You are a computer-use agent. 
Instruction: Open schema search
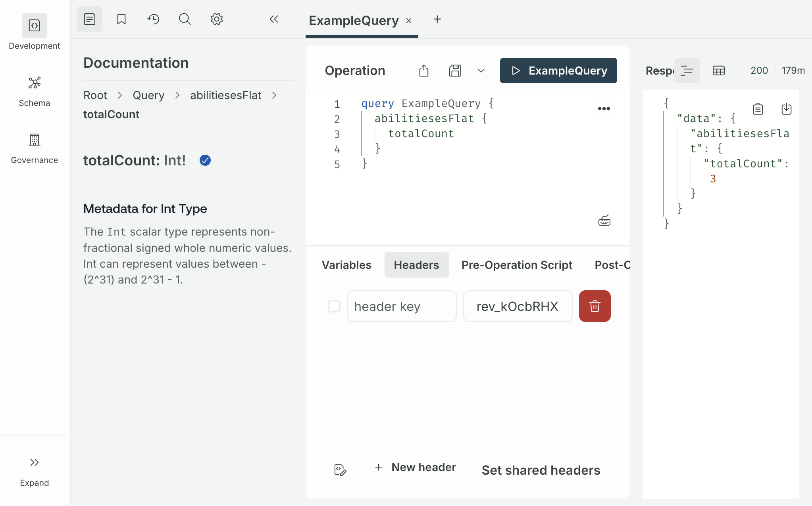coord(185,19)
